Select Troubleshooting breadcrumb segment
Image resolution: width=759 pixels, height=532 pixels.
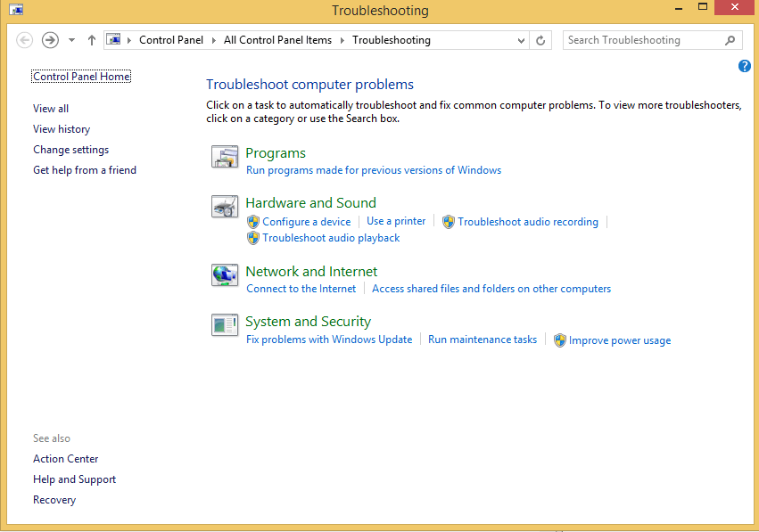click(392, 40)
